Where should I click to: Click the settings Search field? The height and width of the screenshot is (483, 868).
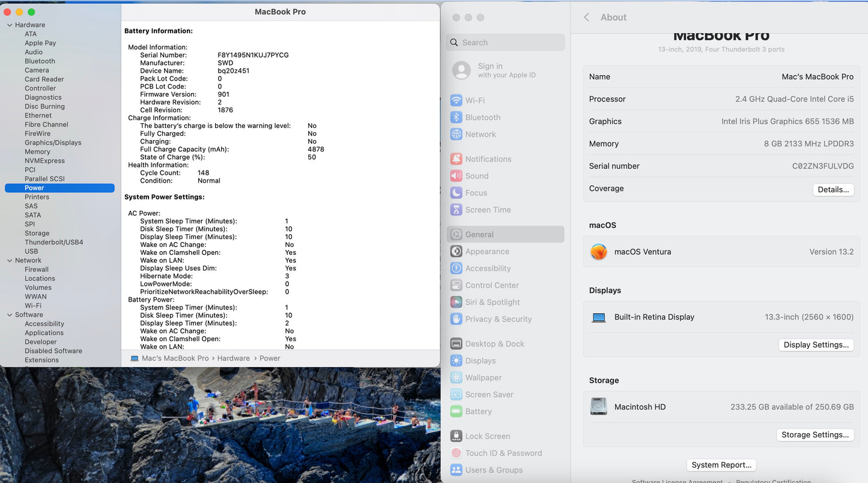pyautogui.click(x=506, y=43)
